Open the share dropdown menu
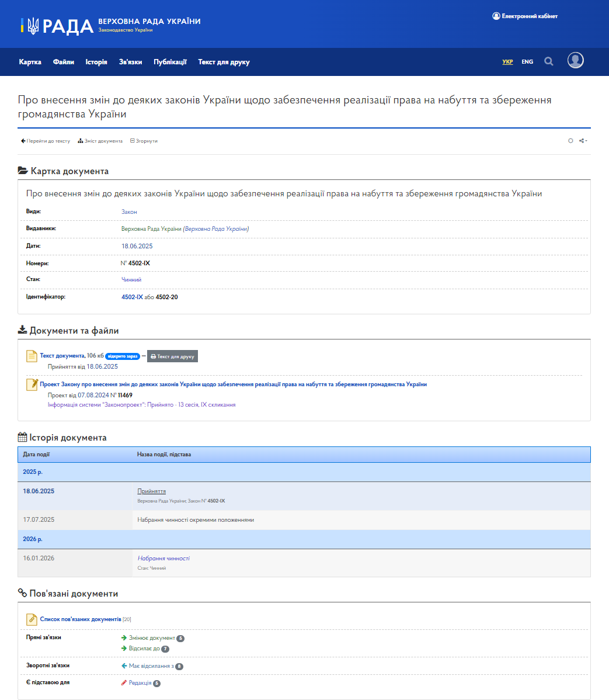Viewport: 609px width, 700px height. coord(583,141)
